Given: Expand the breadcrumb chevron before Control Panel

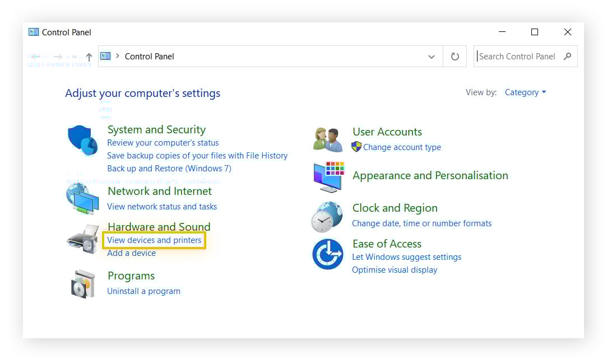Looking at the screenshot, I should pos(118,56).
